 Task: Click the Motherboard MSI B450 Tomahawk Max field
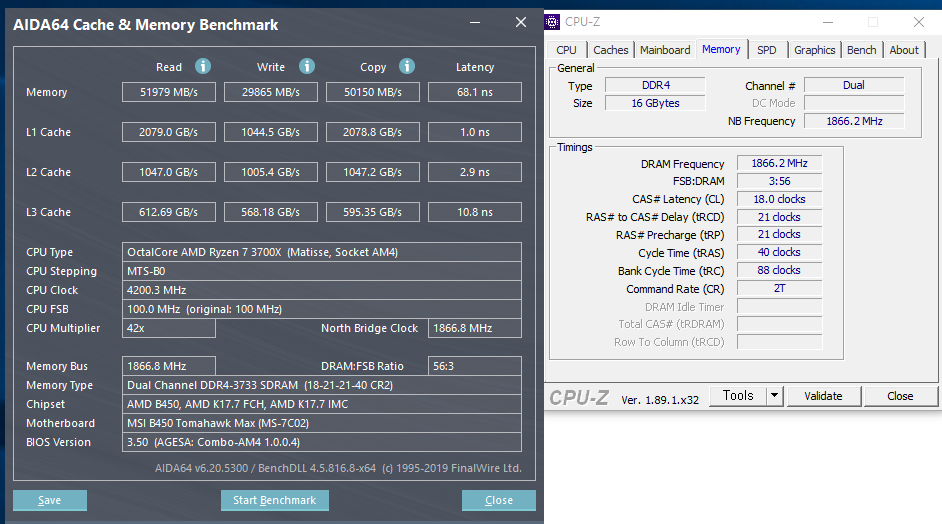pyautogui.click(x=322, y=423)
